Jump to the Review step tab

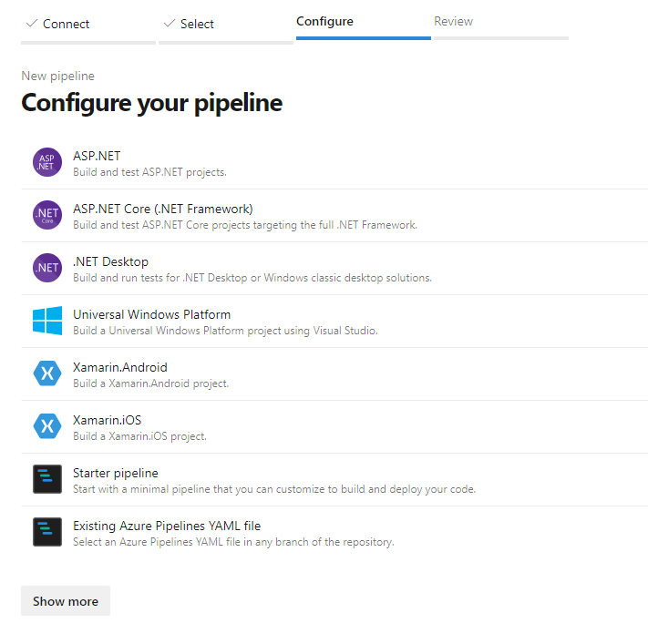point(453,21)
